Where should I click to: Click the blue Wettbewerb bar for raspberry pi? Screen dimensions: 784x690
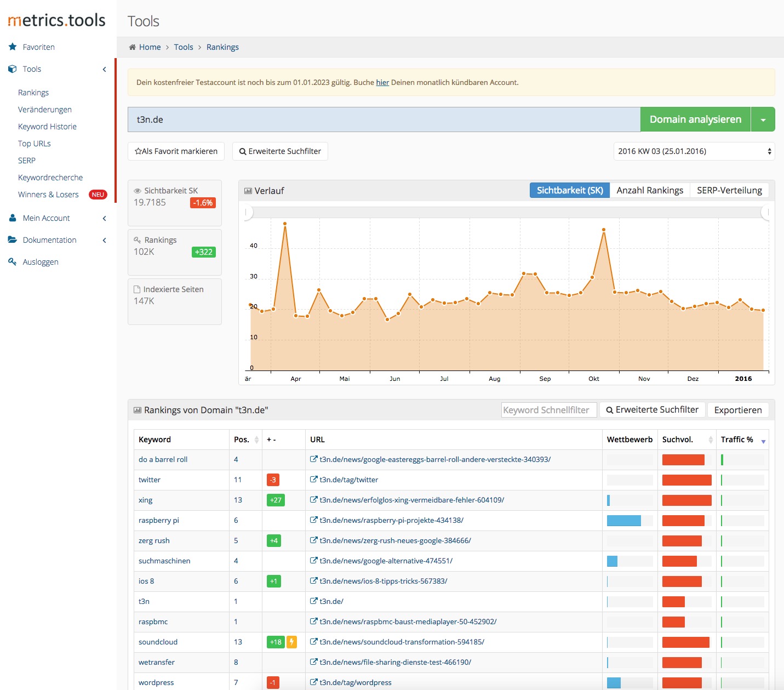(x=624, y=520)
